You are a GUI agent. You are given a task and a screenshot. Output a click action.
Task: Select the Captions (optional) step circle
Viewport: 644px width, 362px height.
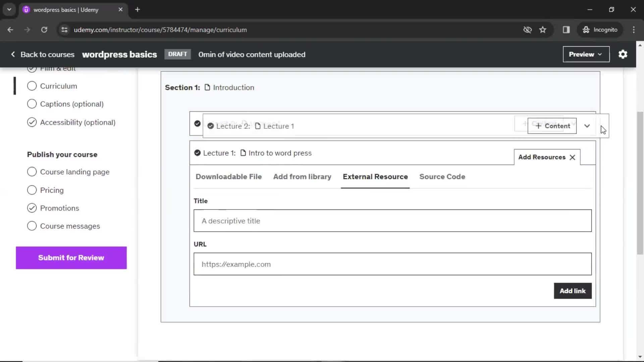[x=32, y=104]
